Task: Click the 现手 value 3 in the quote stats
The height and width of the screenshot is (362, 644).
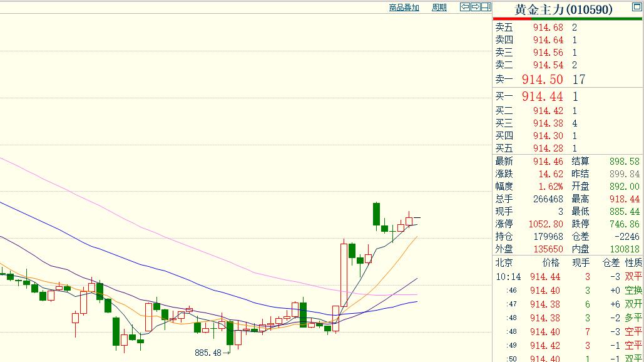Action: coord(561,212)
